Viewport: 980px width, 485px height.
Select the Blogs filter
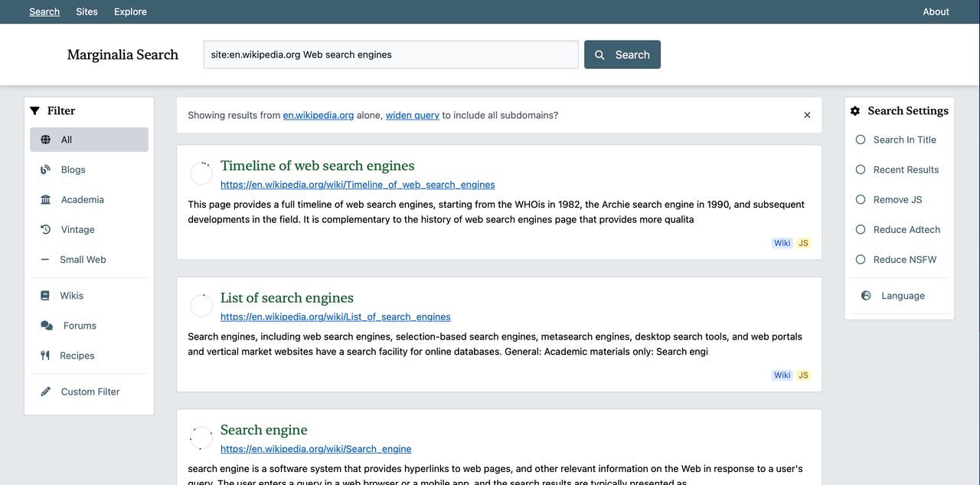click(x=89, y=169)
